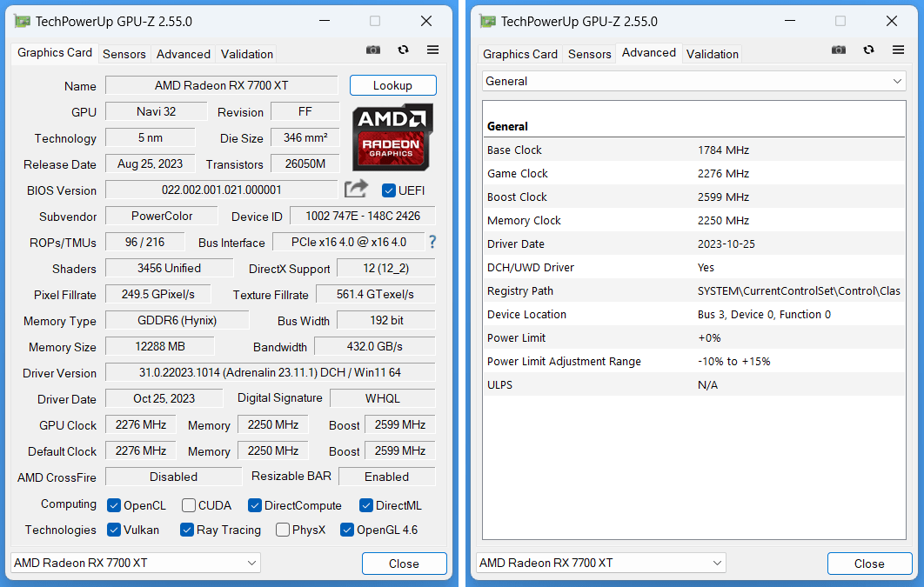Click the GPU-Z app icon in left title bar
This screenshot has width=924, height=587.
pyautogui.click(x=23, y=22)
